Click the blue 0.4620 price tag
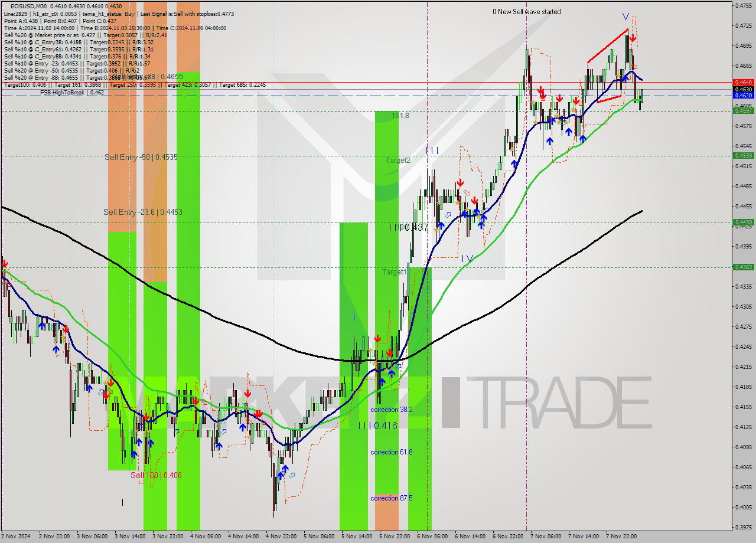 pos(742,95)
